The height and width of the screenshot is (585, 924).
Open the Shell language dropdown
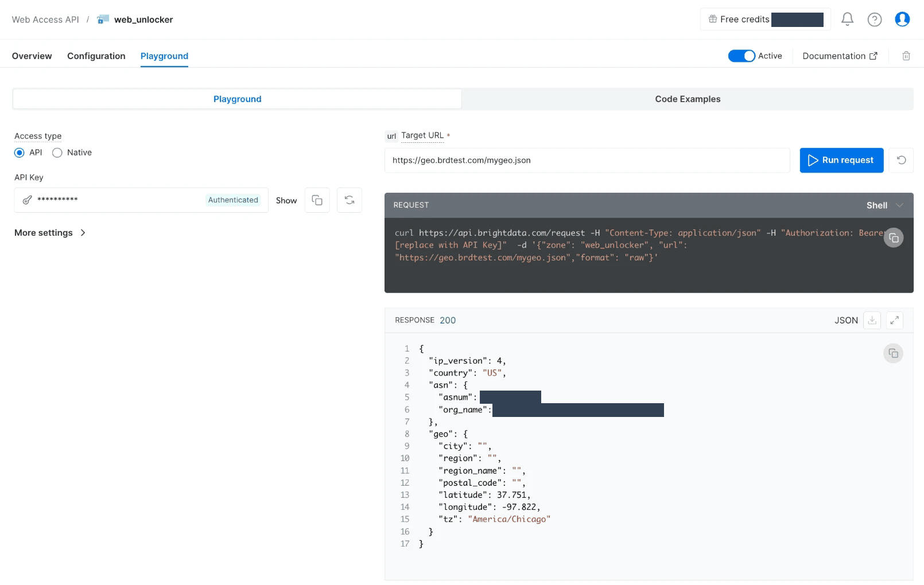click(884, 205)
